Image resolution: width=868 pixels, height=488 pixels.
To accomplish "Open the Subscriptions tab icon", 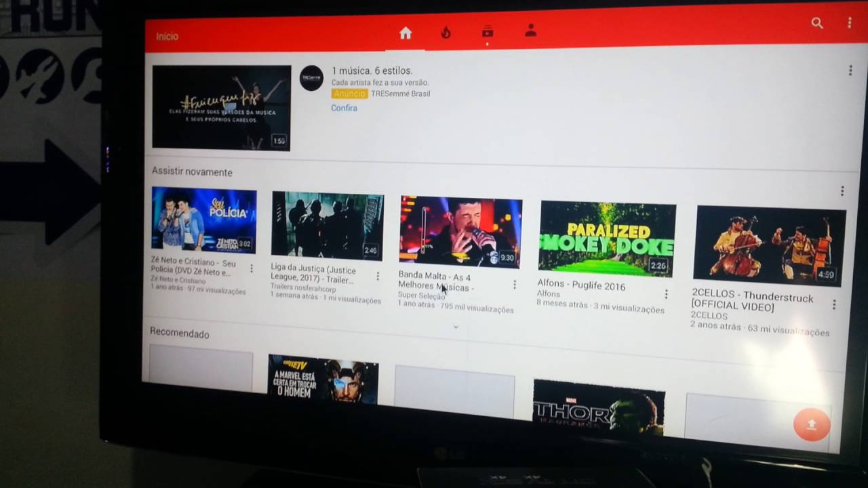I will 487,32.
